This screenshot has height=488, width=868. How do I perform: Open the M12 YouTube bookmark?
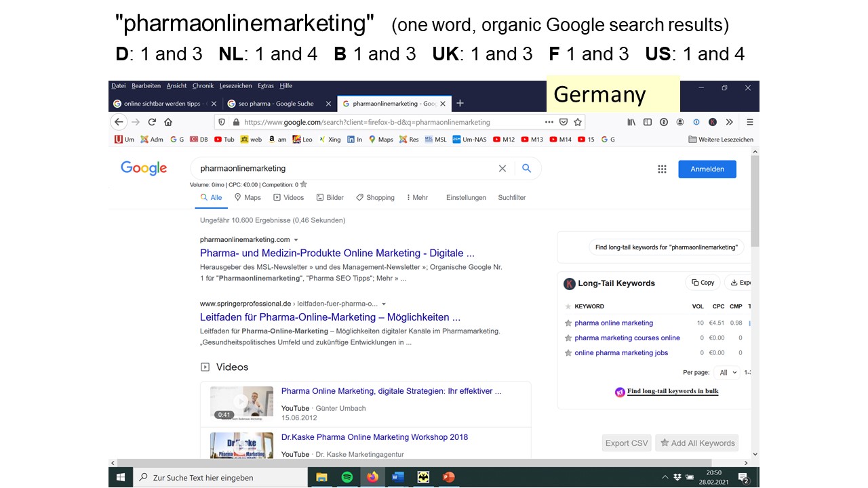[x=504, y=140]
